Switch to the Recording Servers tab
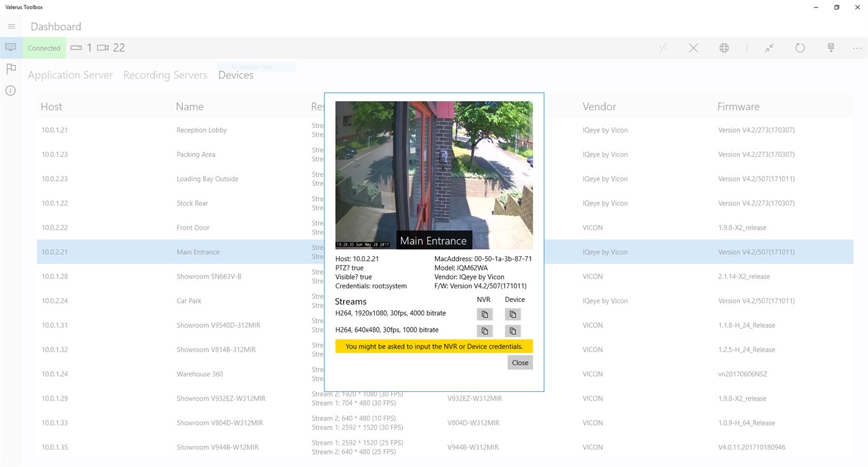The width and height of the screenshot is (868, 467). [x=165, y=74]
